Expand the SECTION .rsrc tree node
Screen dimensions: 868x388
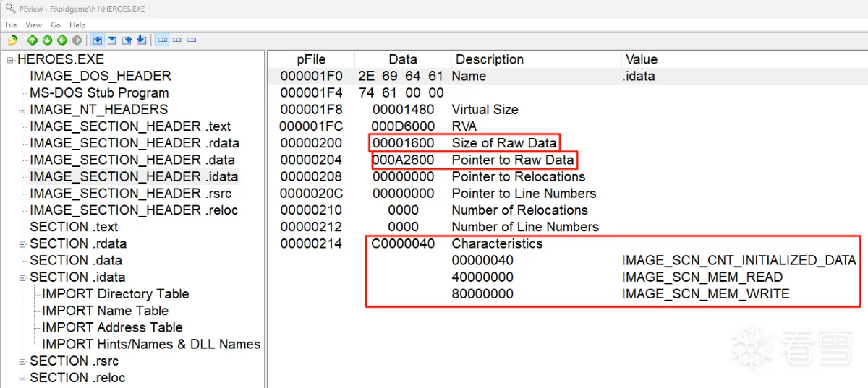22,362
